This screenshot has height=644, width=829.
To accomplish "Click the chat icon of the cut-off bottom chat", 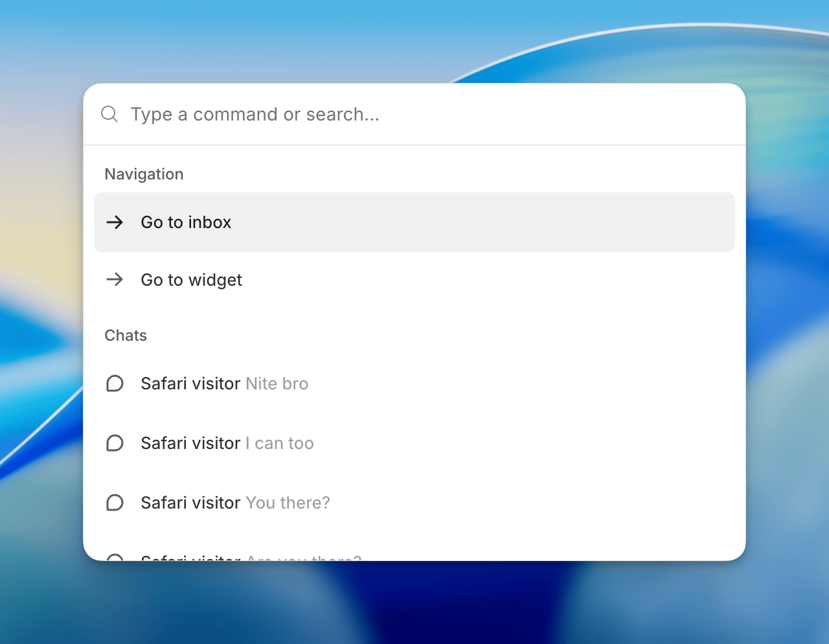I will (115, 557).
